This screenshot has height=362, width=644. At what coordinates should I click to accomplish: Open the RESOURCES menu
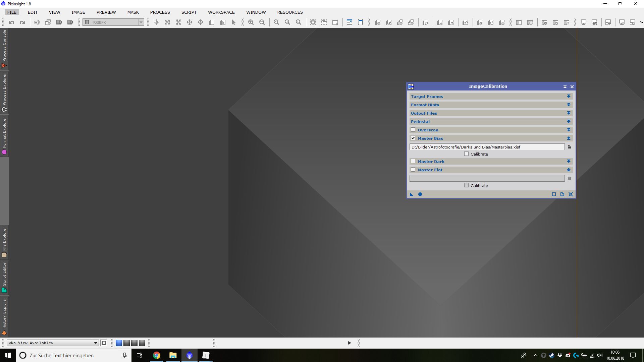[290, 12]
